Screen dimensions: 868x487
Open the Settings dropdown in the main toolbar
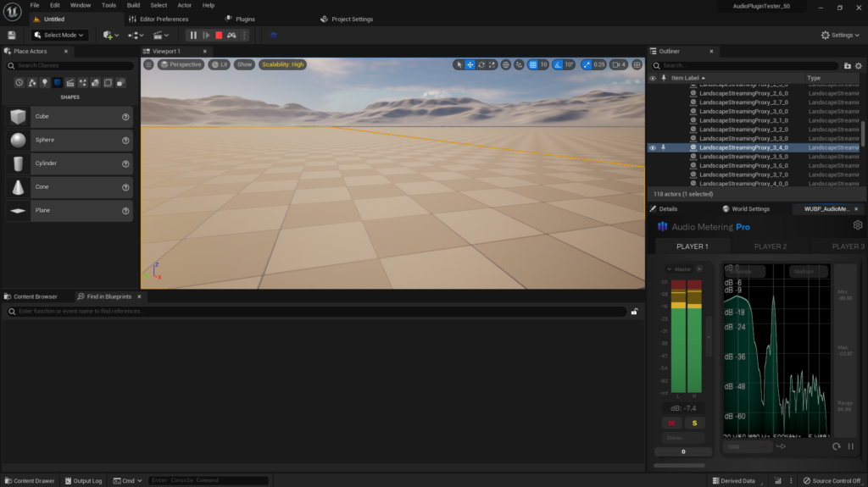842,35
